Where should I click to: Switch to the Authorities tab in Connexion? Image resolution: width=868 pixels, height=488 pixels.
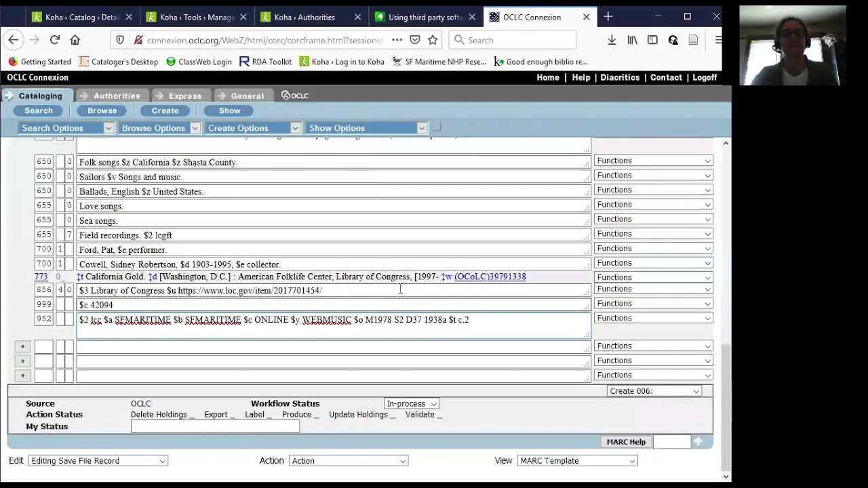click(x=116, y=96)
